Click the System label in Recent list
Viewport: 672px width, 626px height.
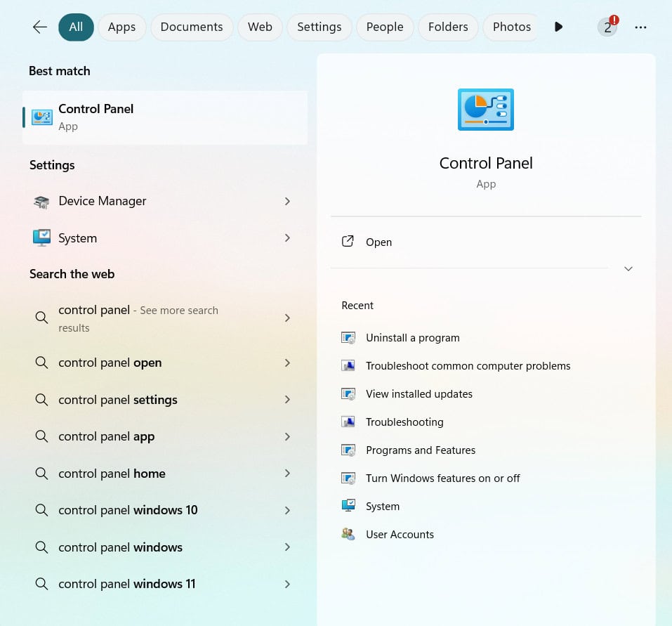383,507
